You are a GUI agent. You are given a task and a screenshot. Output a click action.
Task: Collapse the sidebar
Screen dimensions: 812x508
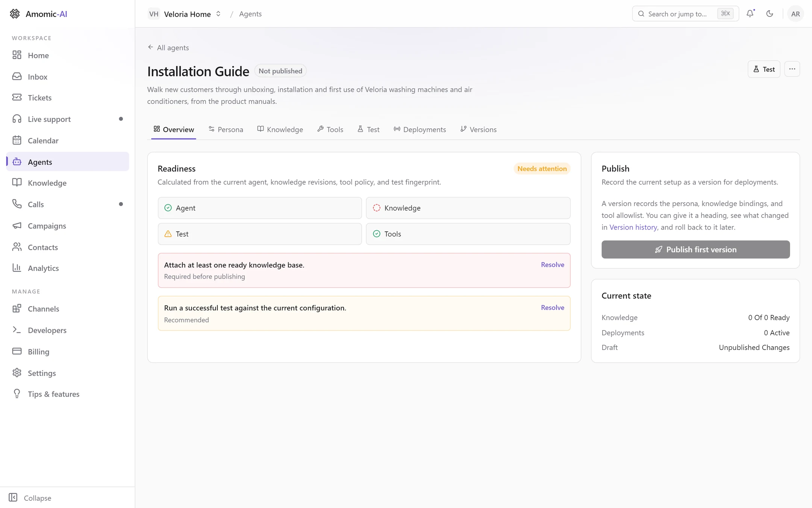30,498
